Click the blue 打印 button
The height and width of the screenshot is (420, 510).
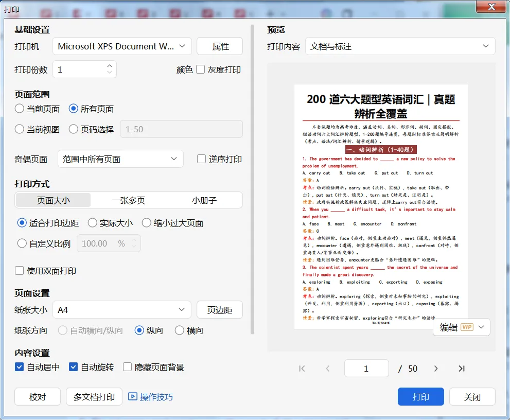pos(421,396)
